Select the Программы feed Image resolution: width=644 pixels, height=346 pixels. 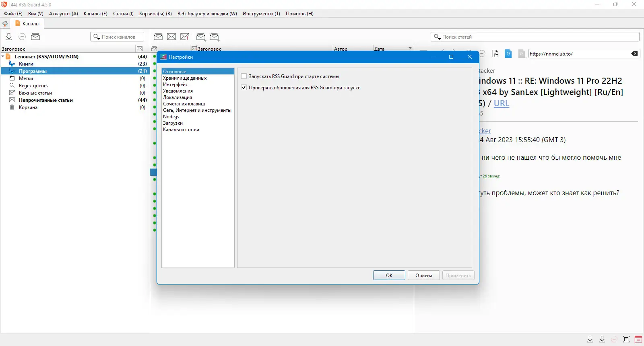pyautogui.click(x=75, y=71)
